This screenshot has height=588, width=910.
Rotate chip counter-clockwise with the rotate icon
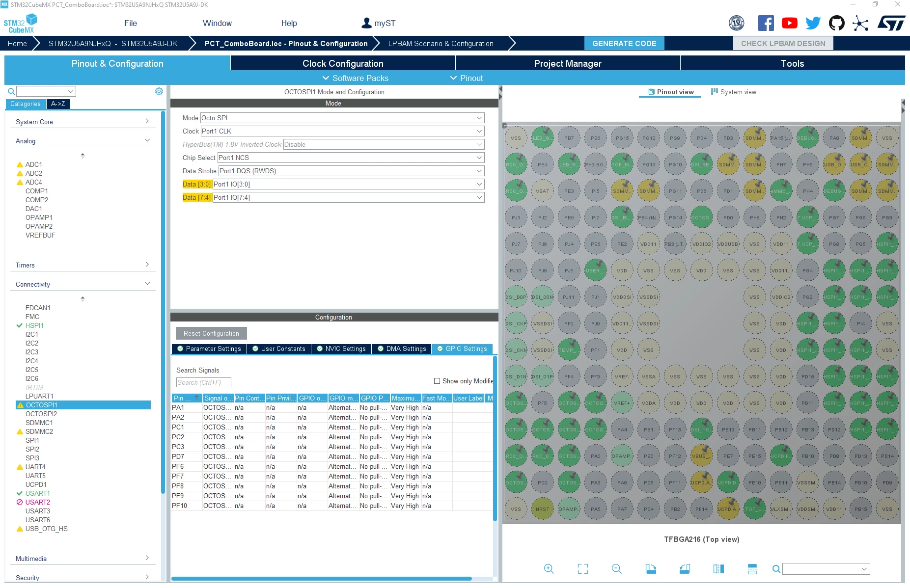[685, 569]
